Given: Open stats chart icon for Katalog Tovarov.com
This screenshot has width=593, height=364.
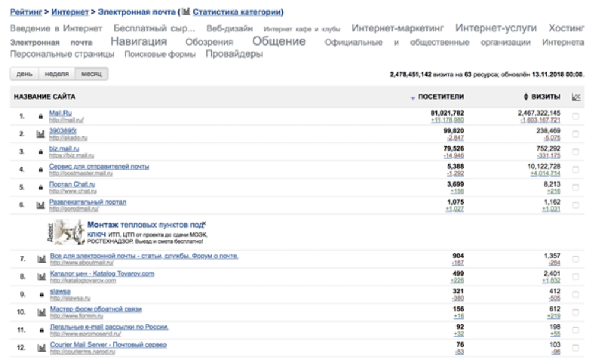Looking at the screenshot, I should (42, 277).
